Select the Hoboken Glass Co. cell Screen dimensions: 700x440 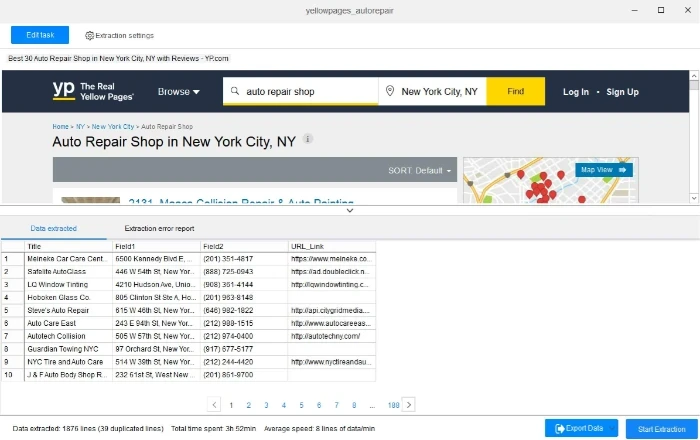tap(68, 298)
